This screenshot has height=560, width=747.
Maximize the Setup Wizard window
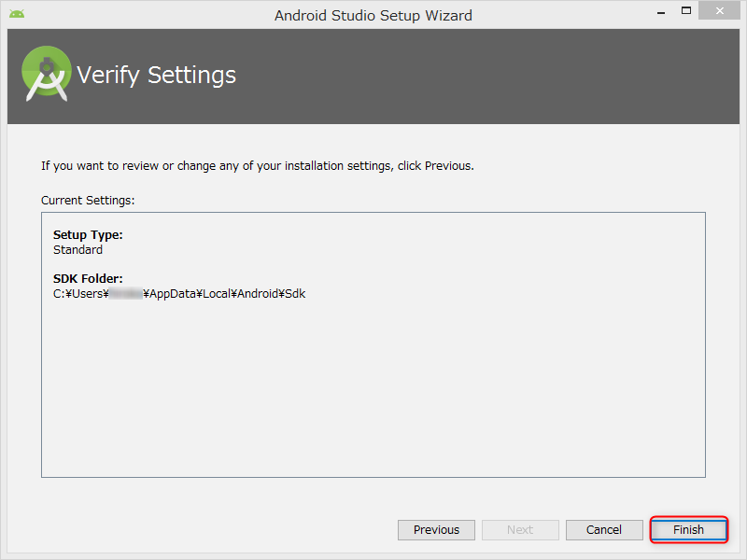[686, 11]
